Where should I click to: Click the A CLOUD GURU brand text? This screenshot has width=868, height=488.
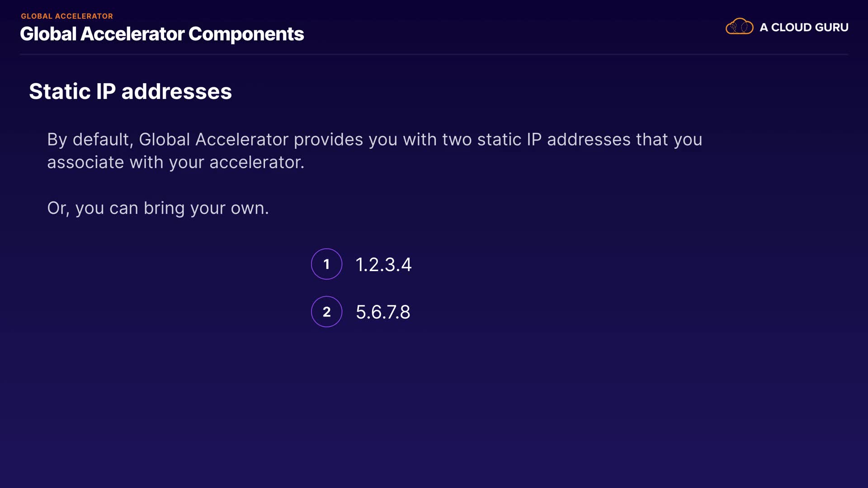click(x=804, y=28)
